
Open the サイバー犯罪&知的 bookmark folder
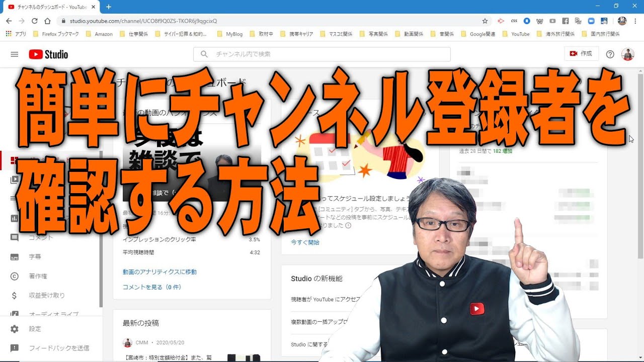181,34
